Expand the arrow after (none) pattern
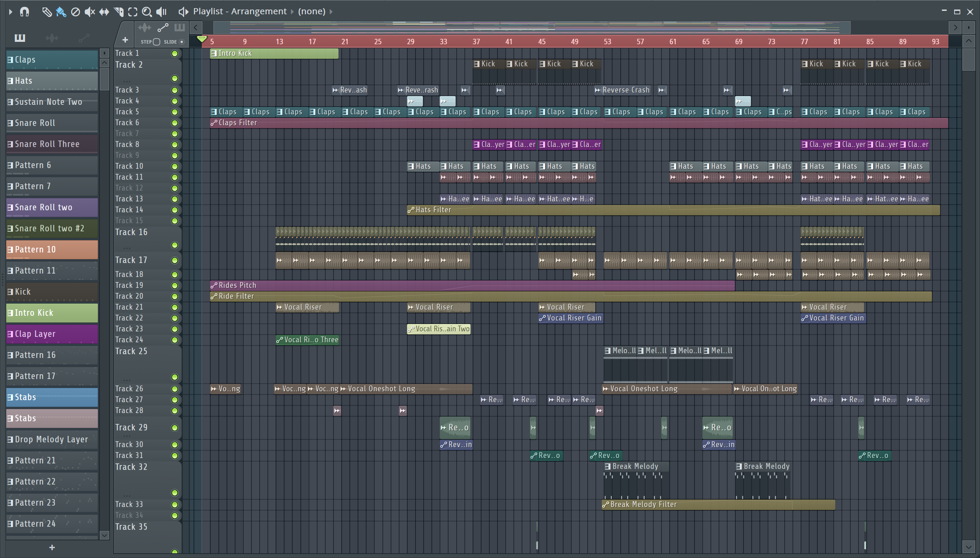Image resolution: width=980 pixels, height=558 pixels. pos(331,12)
